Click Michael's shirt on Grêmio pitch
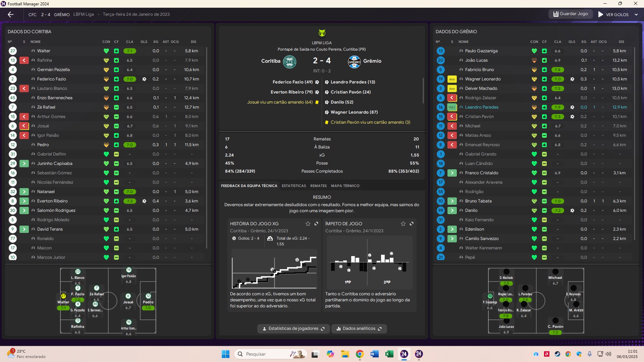 click(555, 272)
